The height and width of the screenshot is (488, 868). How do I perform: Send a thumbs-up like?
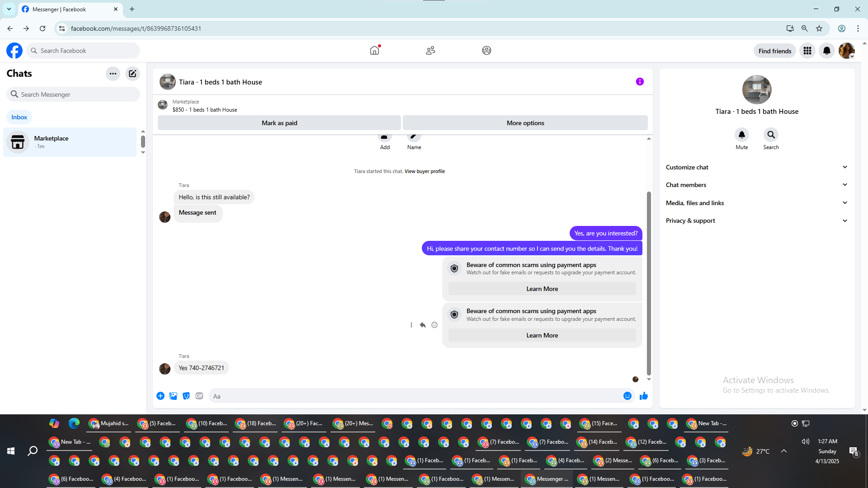644,396
